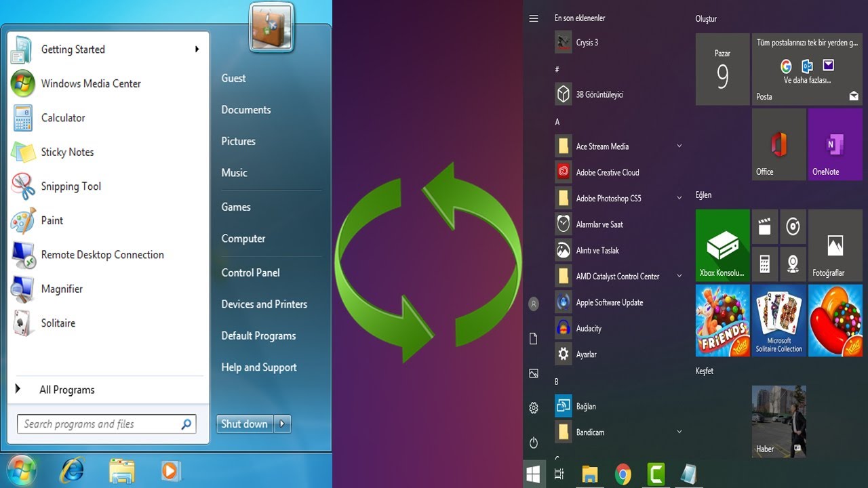Focus the Search programs and files box
868x488 pixels.
coord(106,424)
